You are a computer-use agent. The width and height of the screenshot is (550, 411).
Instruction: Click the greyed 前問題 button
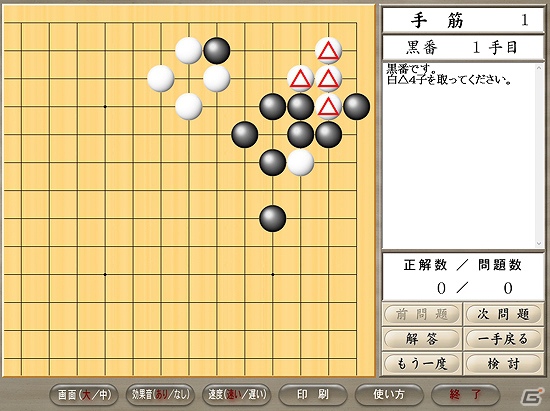(422, 314)
